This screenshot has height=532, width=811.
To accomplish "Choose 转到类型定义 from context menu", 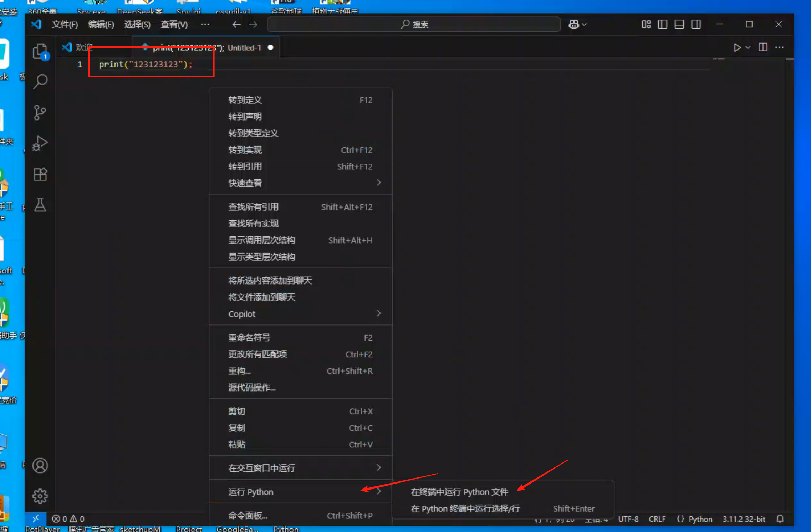I will click(x=301, y=133).
